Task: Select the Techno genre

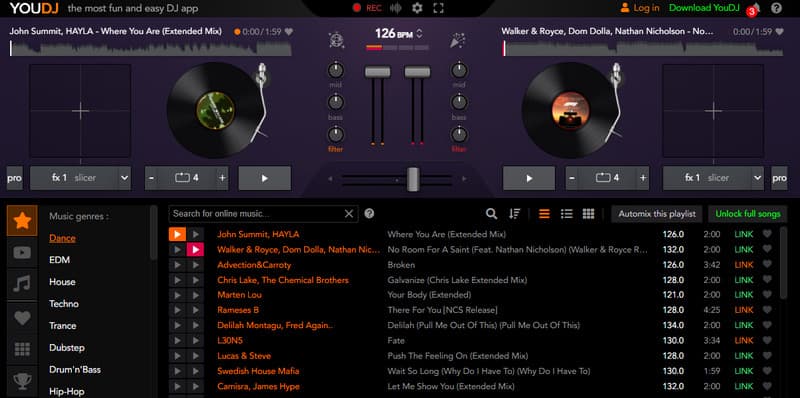Action: (x=64, y=304)
